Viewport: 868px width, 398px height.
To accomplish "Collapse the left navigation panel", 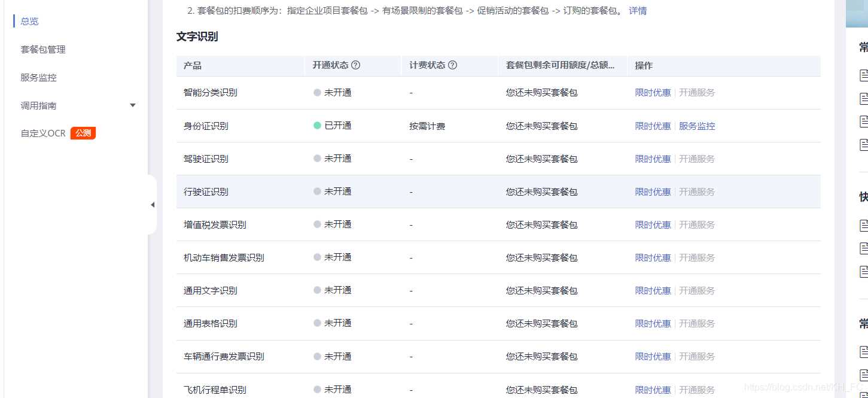I will 153,204.
